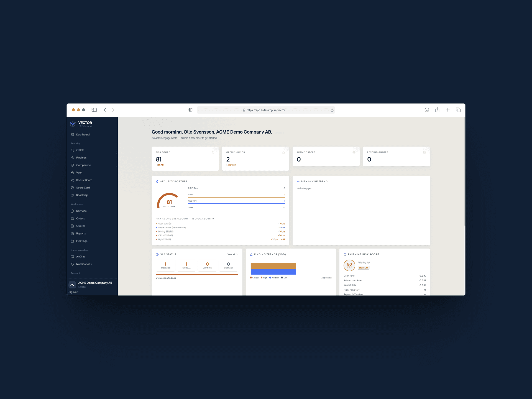Open the Active Orders summary card
532x399 pixels.
(326, 157)
